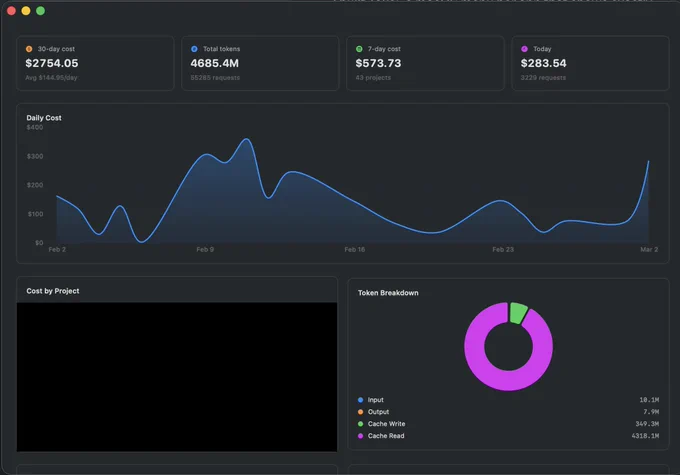Click the Daily Cost chart title

click(44, 118)
